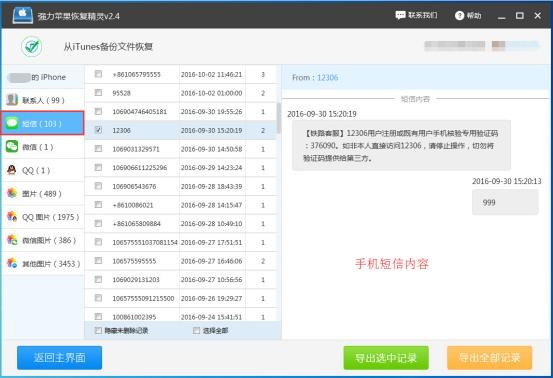This screenshot has width=553, height=378.
Task: Check the box for +861065795555 message
Action: [98, 74]
